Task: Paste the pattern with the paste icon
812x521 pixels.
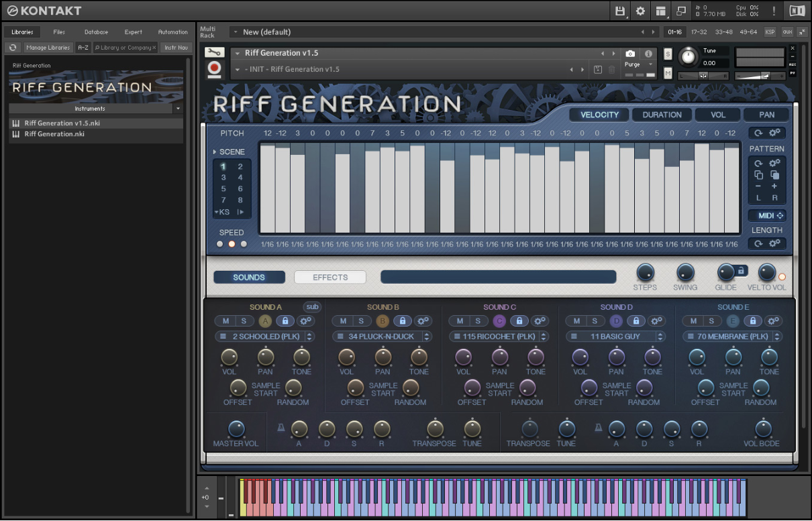Action: pos(774,174)
